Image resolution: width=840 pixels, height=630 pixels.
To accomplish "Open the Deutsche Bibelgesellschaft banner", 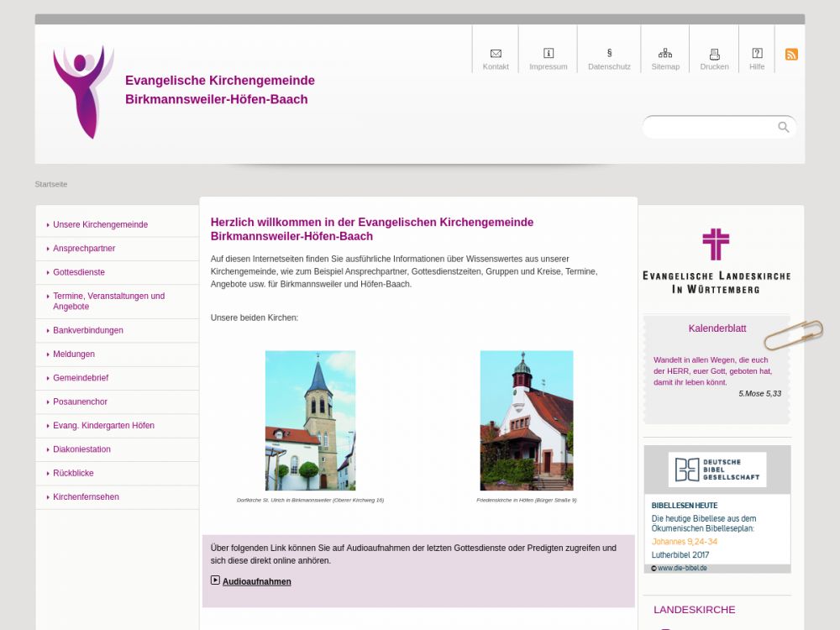I will click(x=717, y=470).
